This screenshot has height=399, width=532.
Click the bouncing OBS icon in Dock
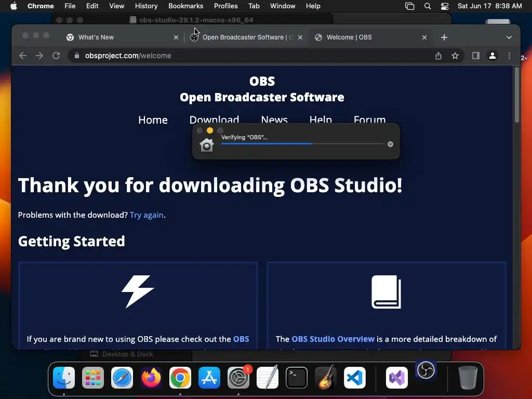point(426,370)
